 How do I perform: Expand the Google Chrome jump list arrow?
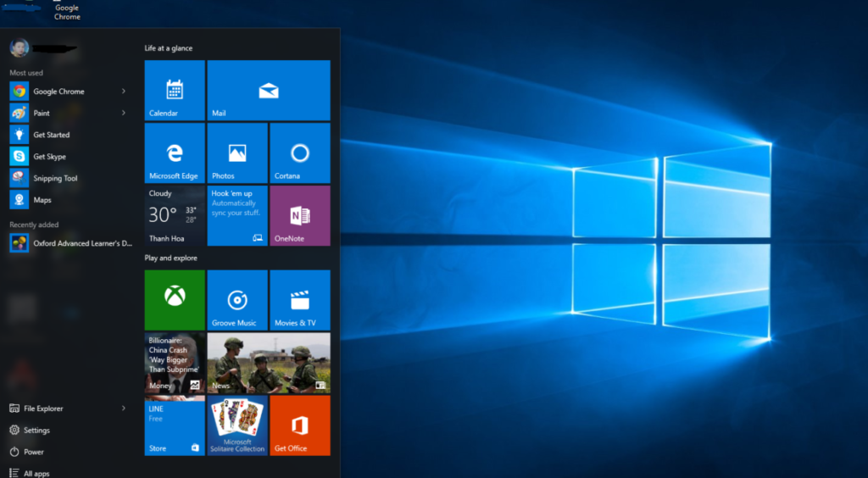(124, 91)
